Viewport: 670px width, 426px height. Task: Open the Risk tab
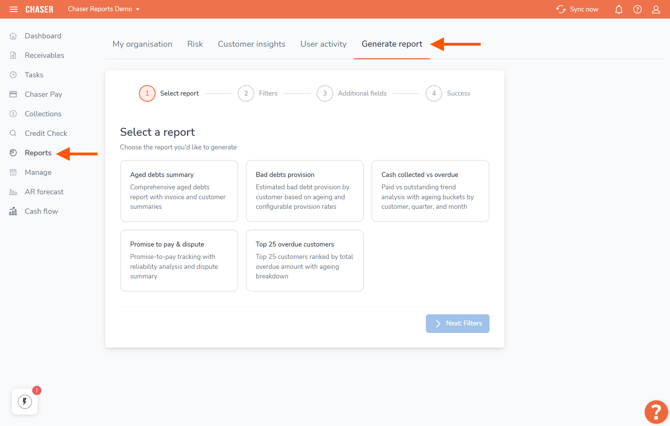tap(195, 44)
